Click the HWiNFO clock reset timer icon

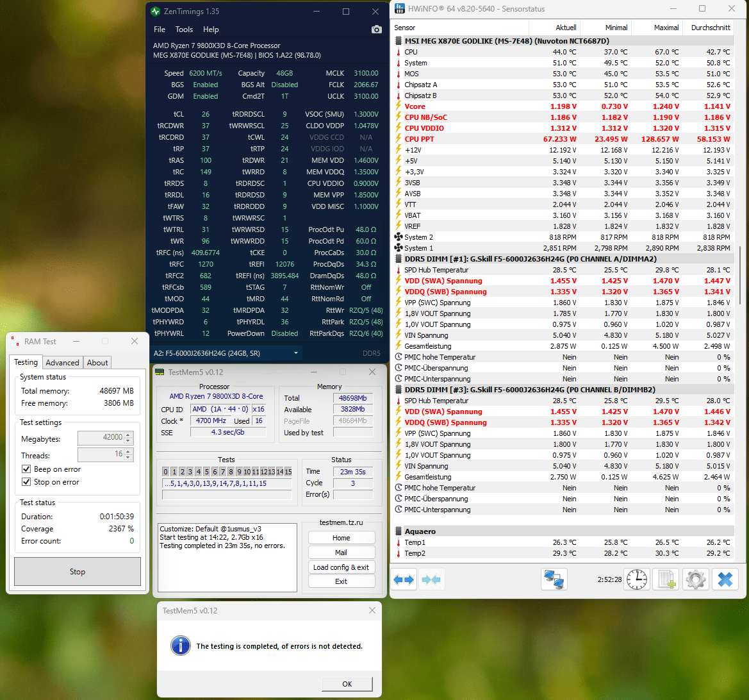pos(637,579)
